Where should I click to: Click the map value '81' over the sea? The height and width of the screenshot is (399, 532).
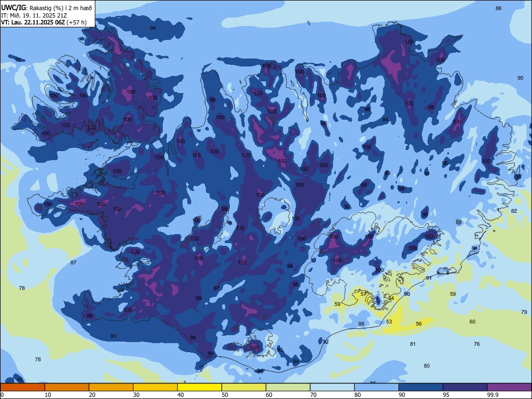click(413, 344)
